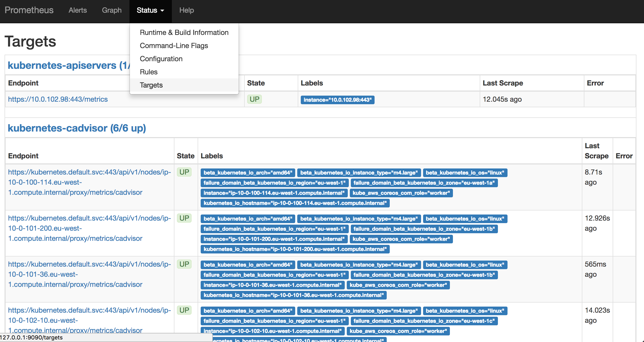Open the Help link in navbar
Viewport: 644px width, 342px height.
(187, 10)
